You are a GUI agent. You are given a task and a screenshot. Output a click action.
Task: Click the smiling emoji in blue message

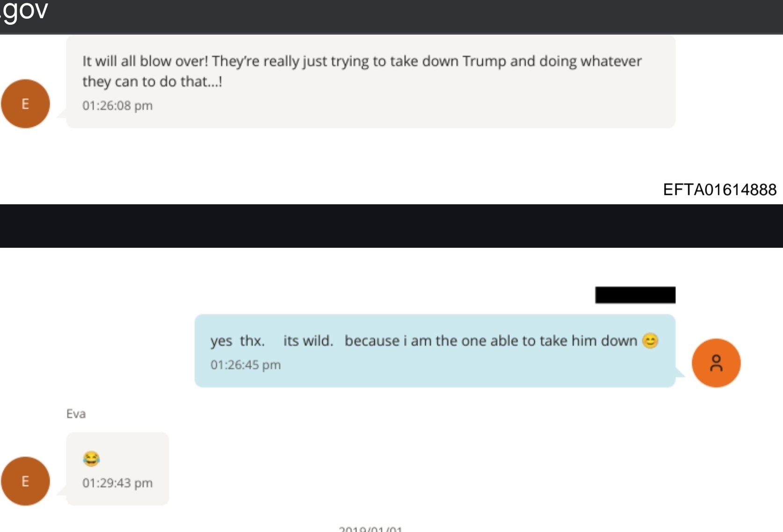coord(650,341)
